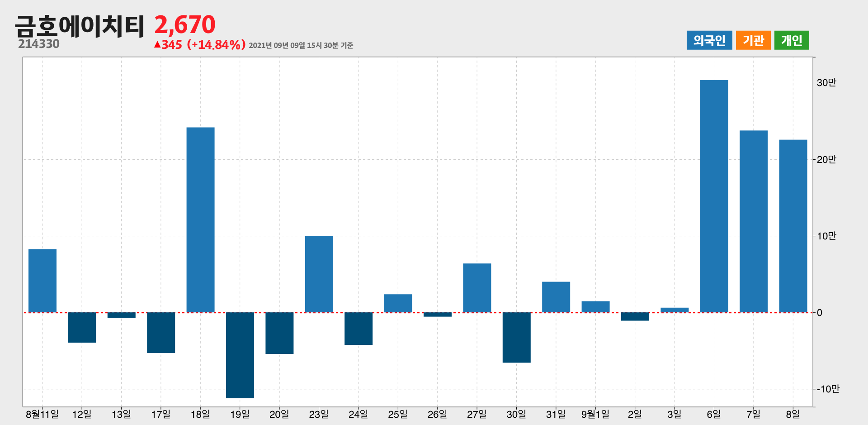Click the 20일 x-axis label
This screenshot has height=425, width=868.
click(279, 414)
